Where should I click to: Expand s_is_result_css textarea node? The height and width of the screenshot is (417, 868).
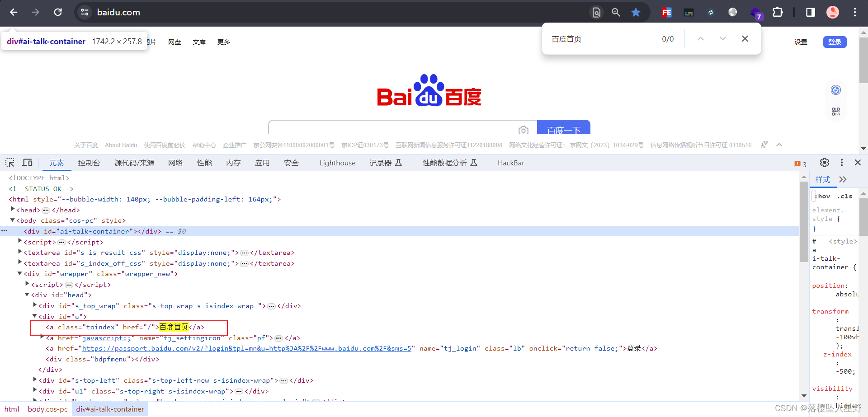[x=20, y=252]
